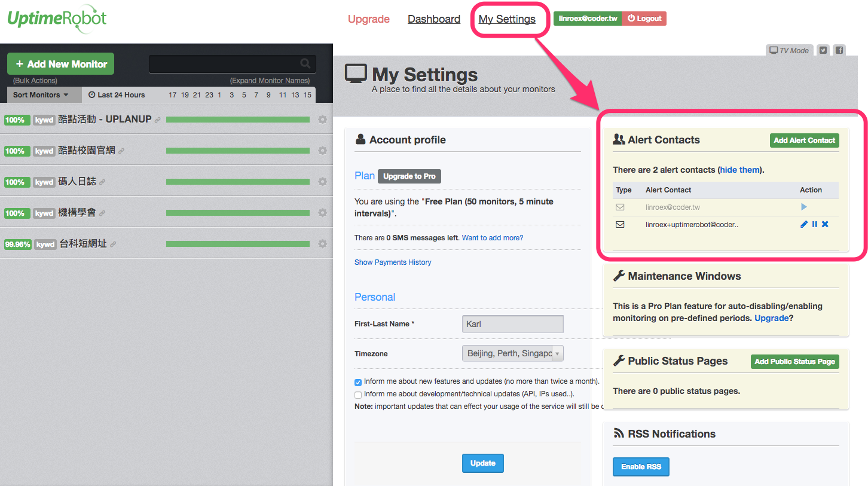Viewport: 868px width, 486px height.
Task: Click the First-Last Name field
Action: pyautogui.click(x=513, y=324)
